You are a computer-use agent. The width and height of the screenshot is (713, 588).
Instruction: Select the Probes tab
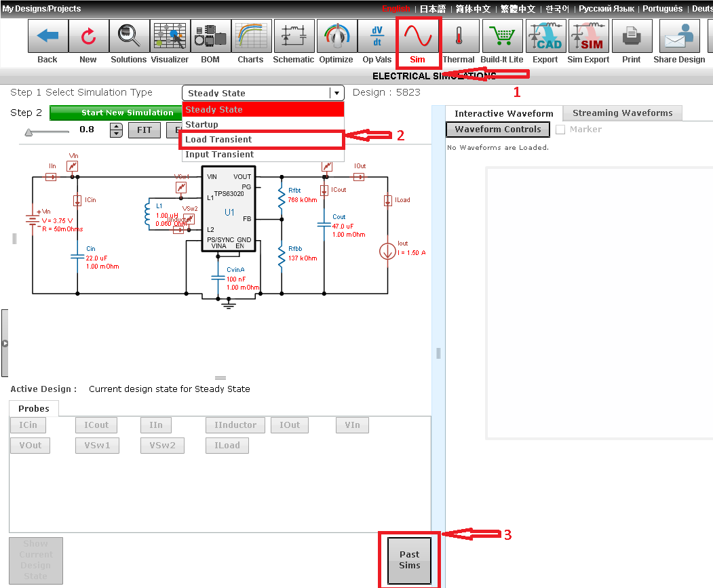34,408
